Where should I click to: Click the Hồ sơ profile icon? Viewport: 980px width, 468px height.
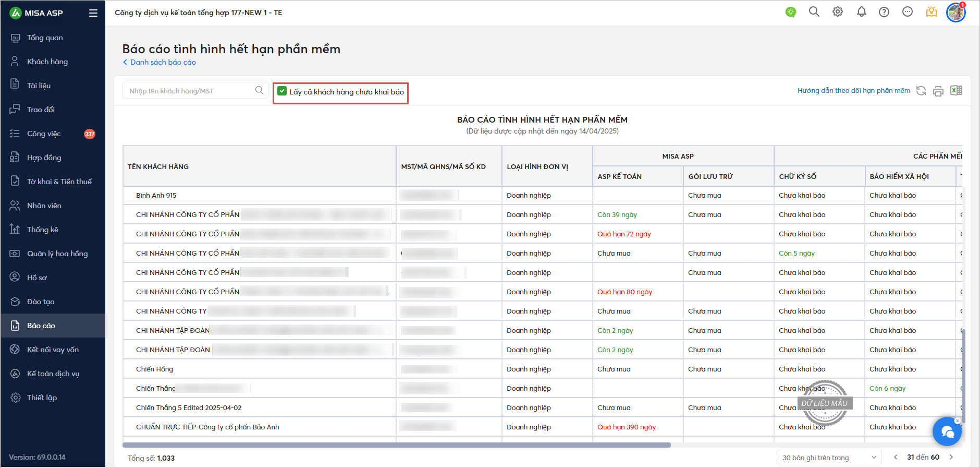pos(15,277)
